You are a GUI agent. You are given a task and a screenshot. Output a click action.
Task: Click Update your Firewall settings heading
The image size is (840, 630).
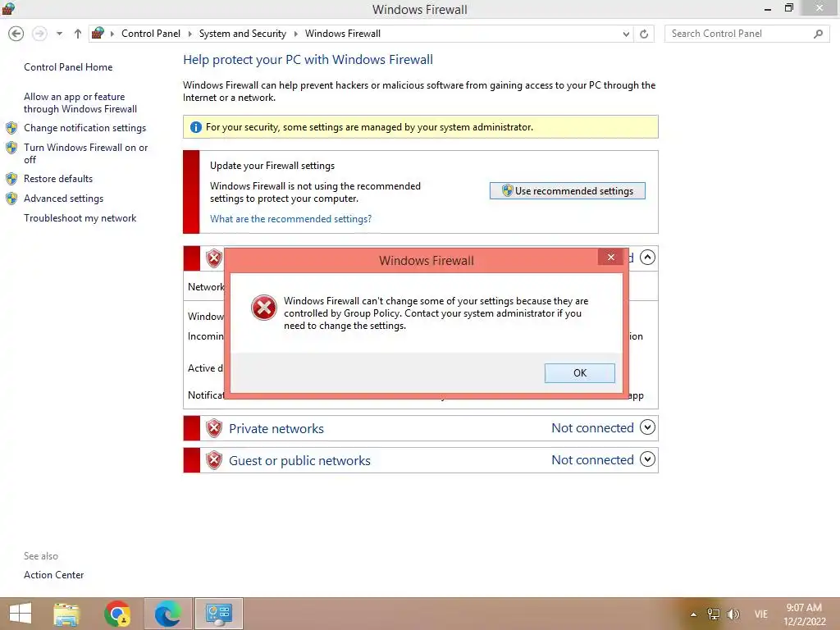click(x=272, y=166)
